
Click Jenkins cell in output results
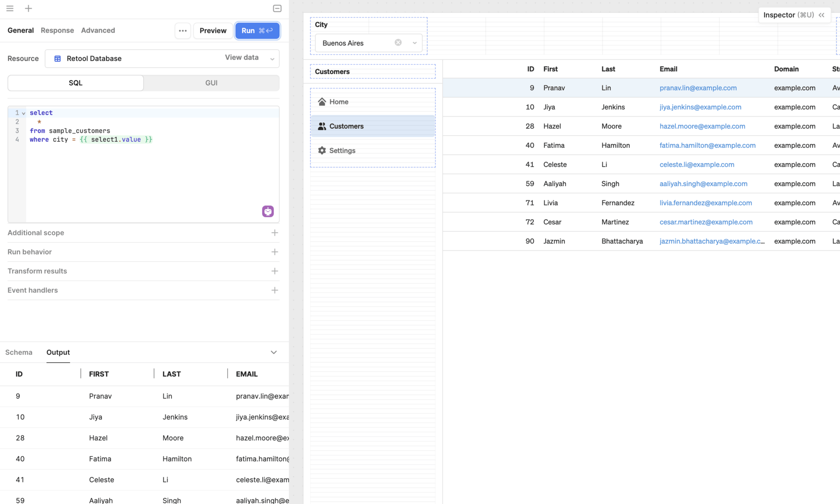coord(175,417)
